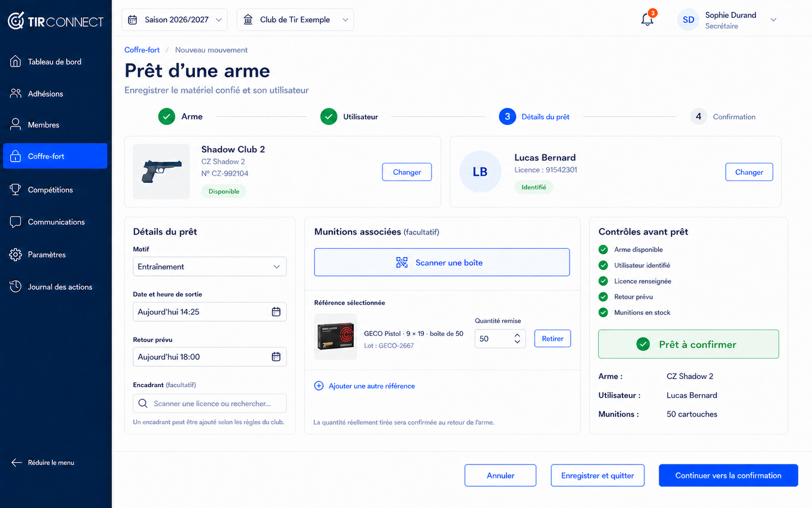This screenshot has width=812, height=508.
Task: Click the Arme step checkmark icon
Action: point(166,117)
